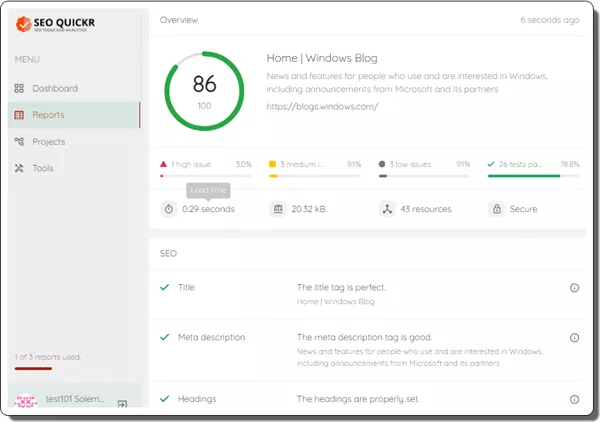600x422 pixels.
Task: Select Reports in the sidebar
Action: click(48, 115)
